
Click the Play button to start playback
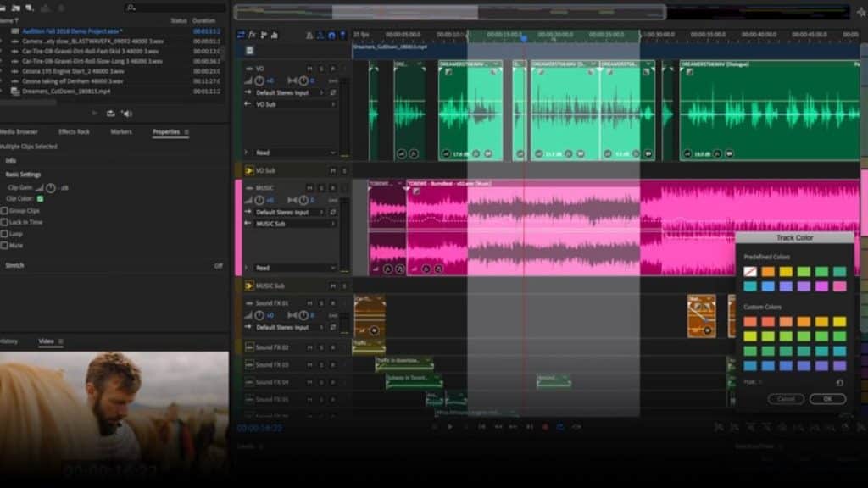(450, 425)
